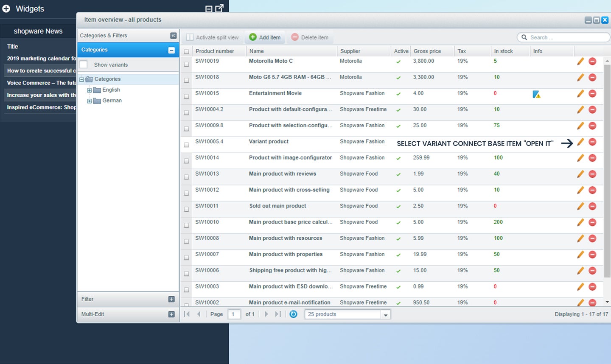Click the Entertainment Movie info warning icon

[x=537, y=94]
